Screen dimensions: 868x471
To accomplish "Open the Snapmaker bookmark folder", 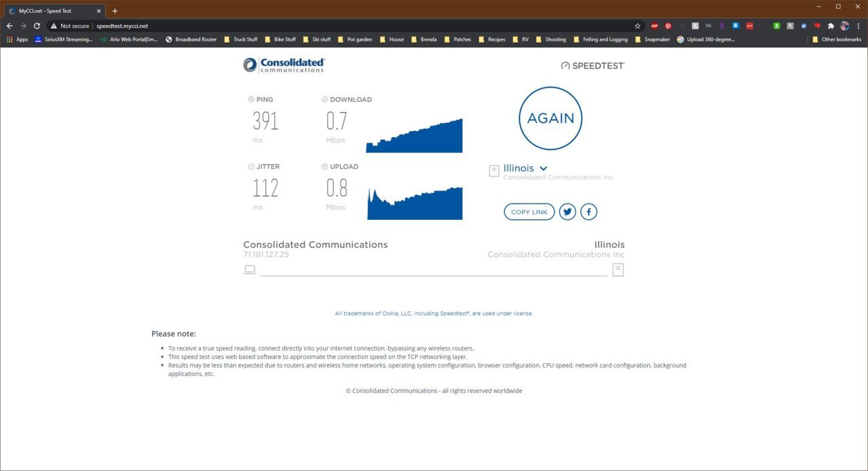I will click(652, 39).
